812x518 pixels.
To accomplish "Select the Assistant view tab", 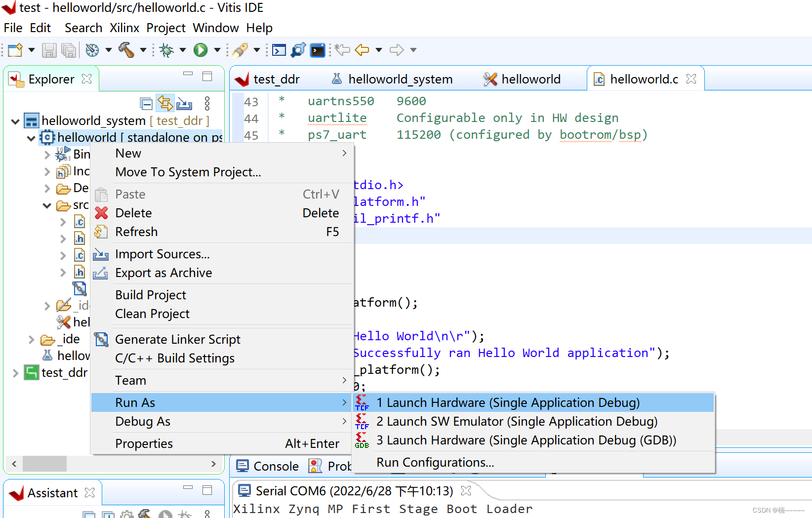I will pyautogui.click(x=51, y=493).
